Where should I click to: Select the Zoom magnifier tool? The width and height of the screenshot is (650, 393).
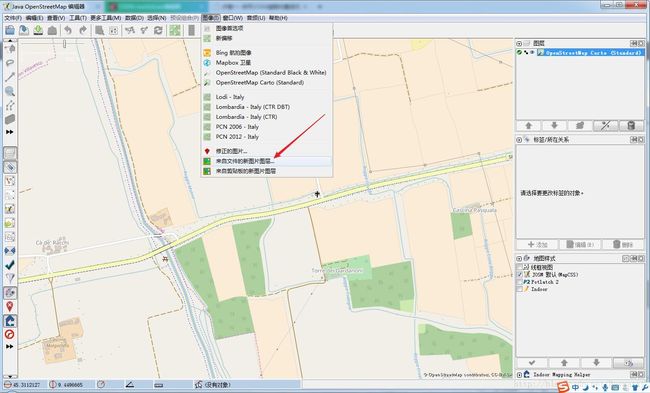point(10,91)
